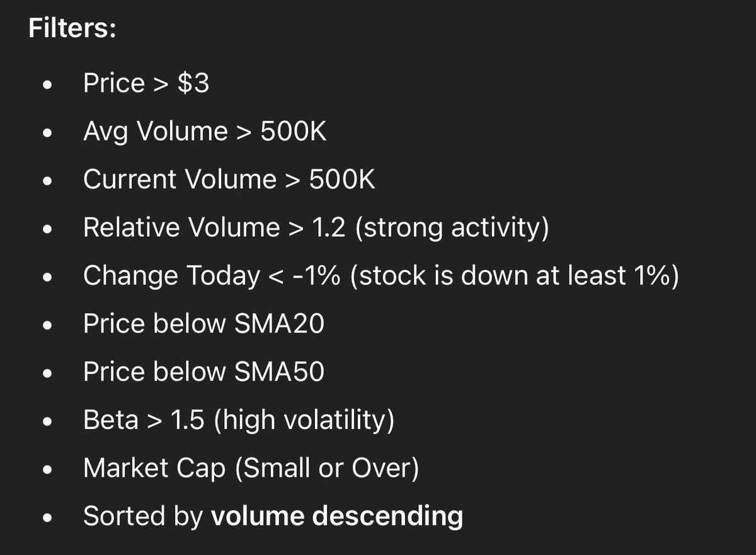Click the "Current Volume > 500K" line
Image resolution: width=756 pixels, height=555 pixels.
[229, 180]
